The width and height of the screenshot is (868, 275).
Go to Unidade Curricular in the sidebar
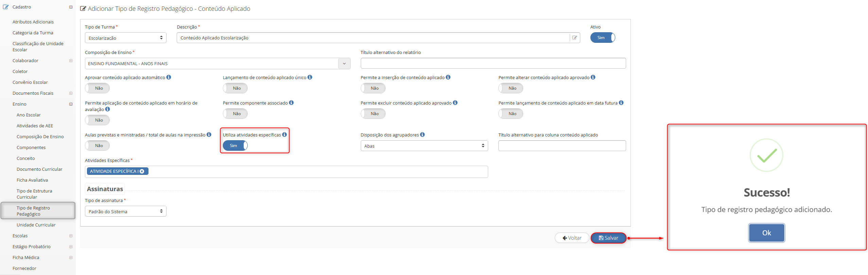tap(36, 225)
